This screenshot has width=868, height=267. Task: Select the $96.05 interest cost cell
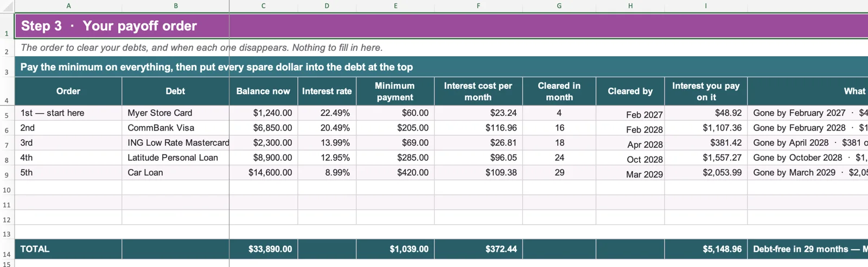pyautogui.click(x=478, y=158)
